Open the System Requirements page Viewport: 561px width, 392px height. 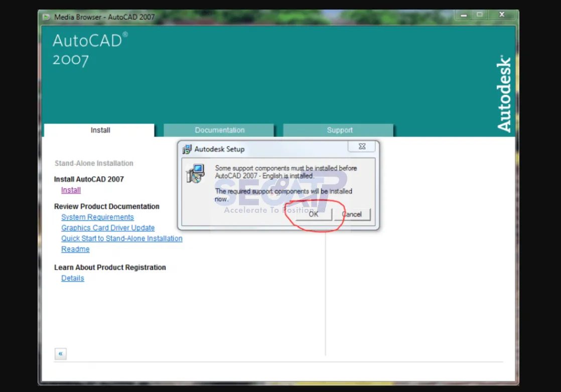(x=97, y=217)
